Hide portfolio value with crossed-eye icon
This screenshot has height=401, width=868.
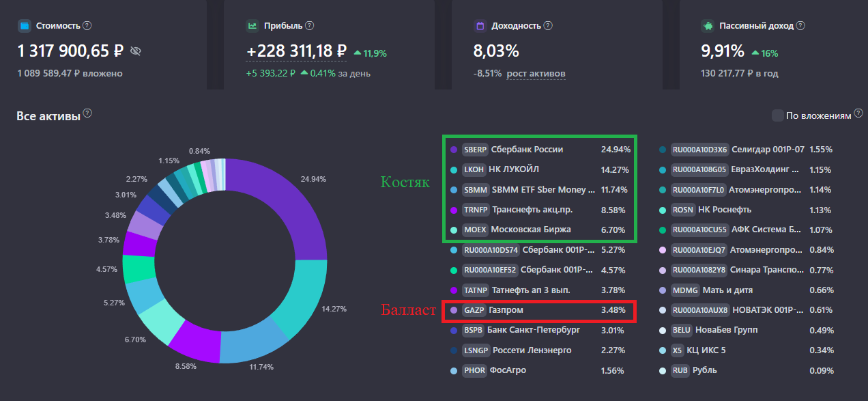coord(135,51)
